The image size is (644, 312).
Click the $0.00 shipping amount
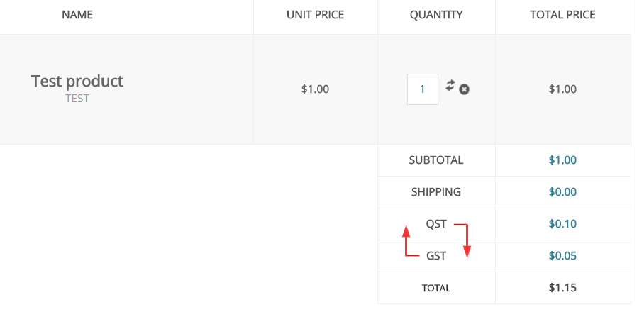click(x=562, y=192)
